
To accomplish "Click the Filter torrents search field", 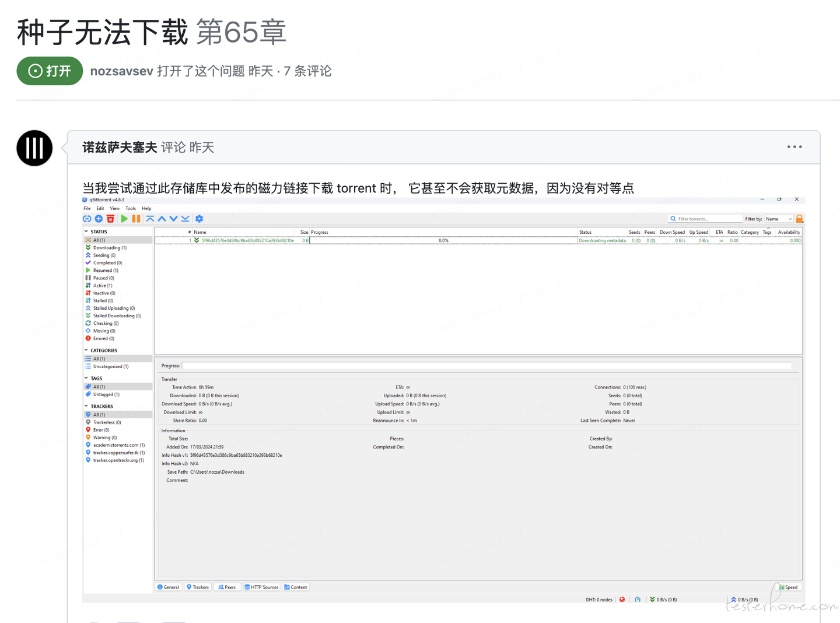I will point(705,219).
